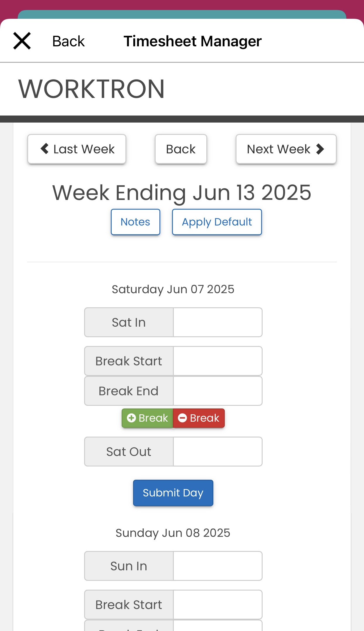
Task: Submit Day for Saturday
Action: [173, 493]
